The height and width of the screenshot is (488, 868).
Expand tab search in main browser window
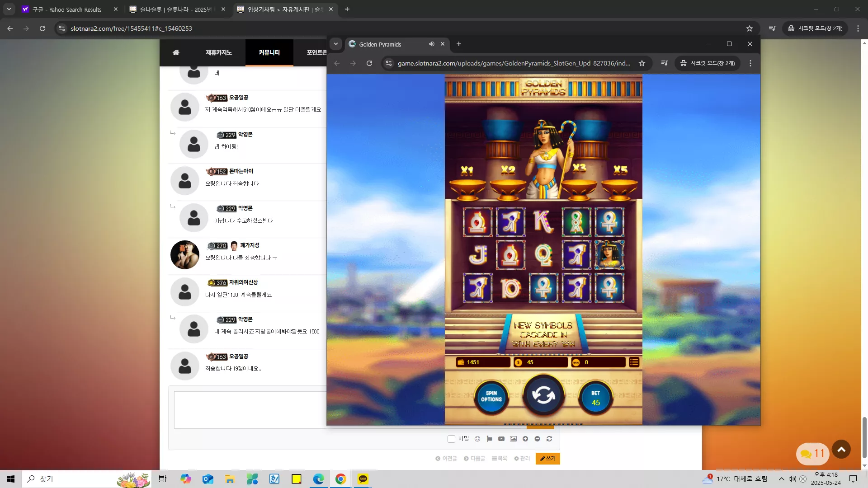tap(9, 9)
